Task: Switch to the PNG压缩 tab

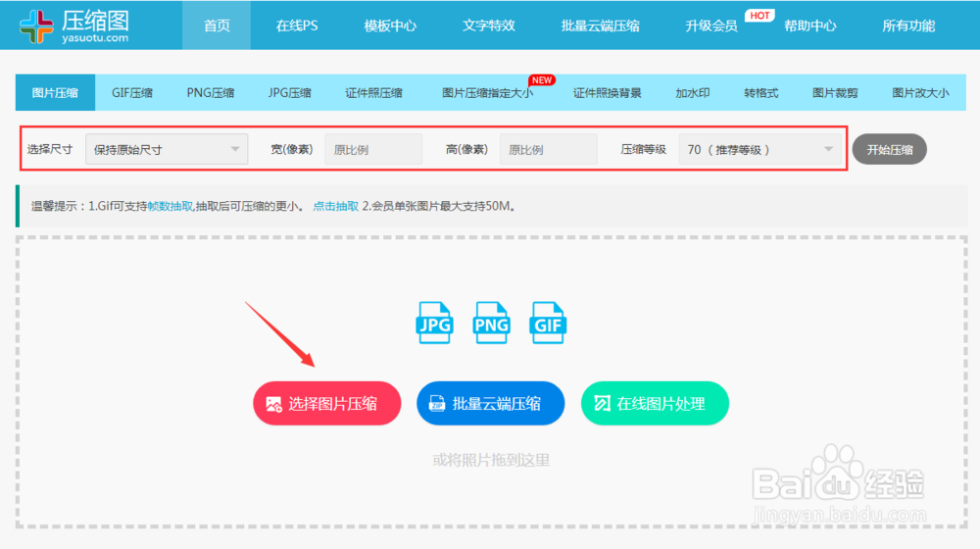Action: click(211, 92)
